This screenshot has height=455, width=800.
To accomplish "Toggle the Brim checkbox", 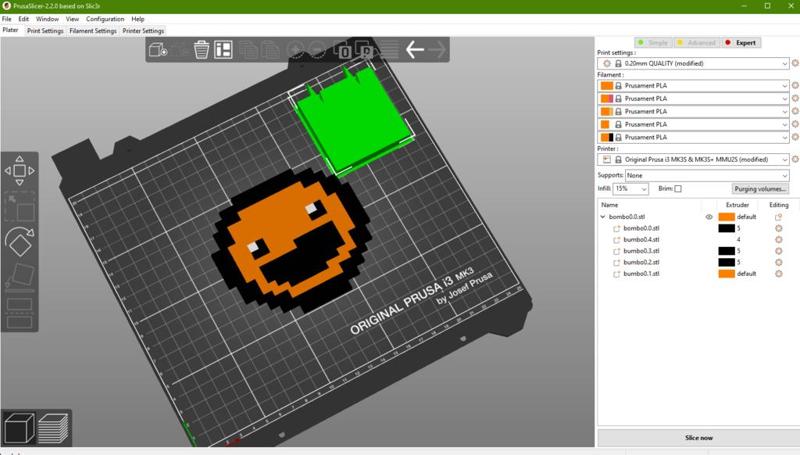I will point(678,189).
